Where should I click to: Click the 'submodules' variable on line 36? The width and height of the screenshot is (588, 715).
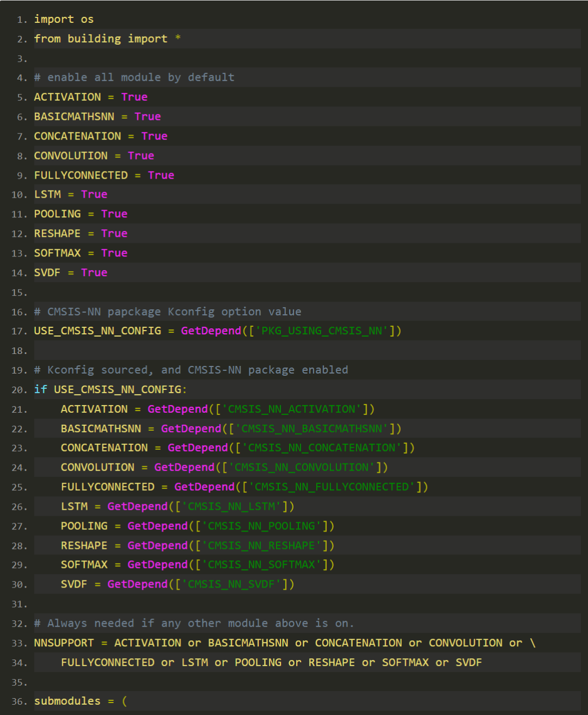coord(67,701)
